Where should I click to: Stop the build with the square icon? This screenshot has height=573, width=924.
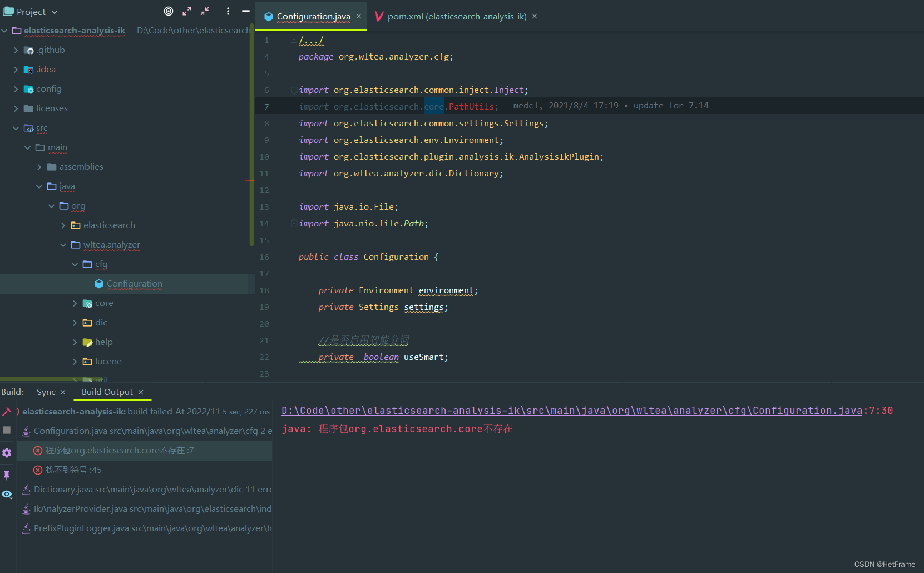[7, 429]
